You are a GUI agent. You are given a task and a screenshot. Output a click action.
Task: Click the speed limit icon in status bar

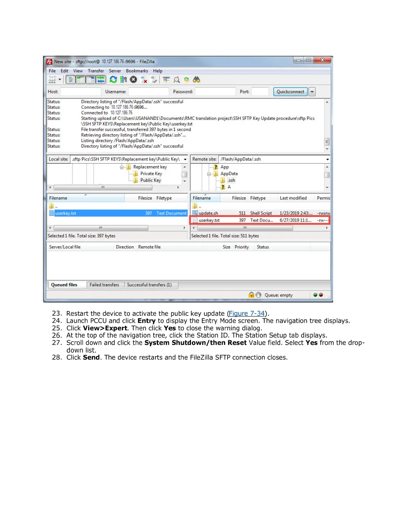pos(259,295)
